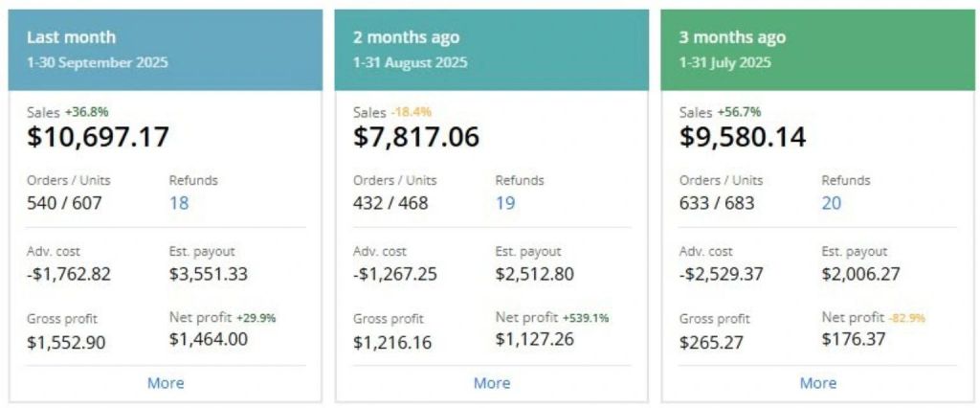Image resolution: width=980 pixels, height=408 pixels.
Task: Click July sales total $9,580.14
Action: pos(743,137)
